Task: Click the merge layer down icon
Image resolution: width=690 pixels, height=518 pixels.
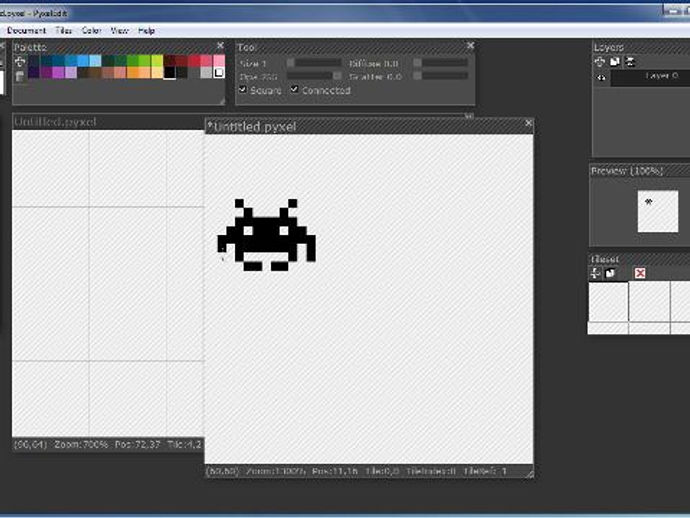Action: [630, 62]
